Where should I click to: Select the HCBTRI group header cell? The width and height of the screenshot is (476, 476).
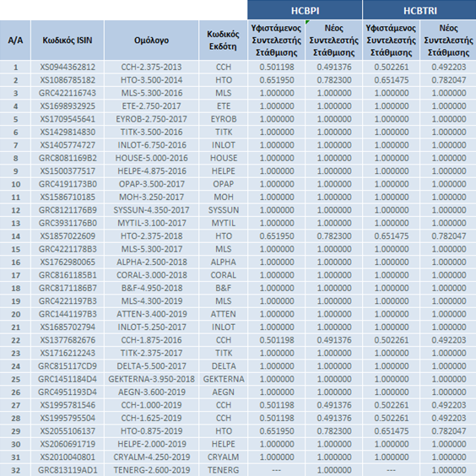click(419, 10)
